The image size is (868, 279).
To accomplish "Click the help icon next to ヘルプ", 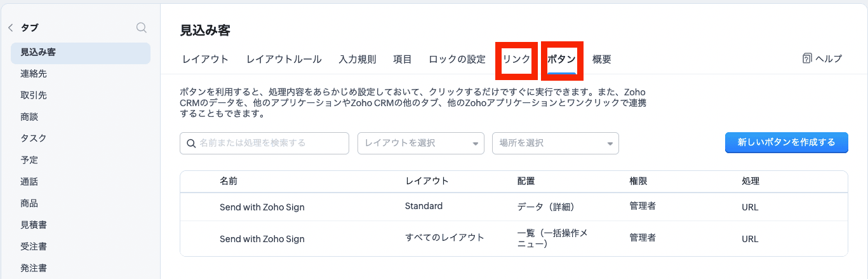I will click(807, 58).
